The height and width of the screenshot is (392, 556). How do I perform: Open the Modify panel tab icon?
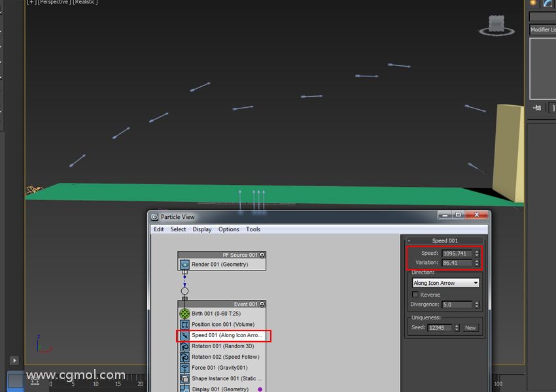click(x=549, y=3)
